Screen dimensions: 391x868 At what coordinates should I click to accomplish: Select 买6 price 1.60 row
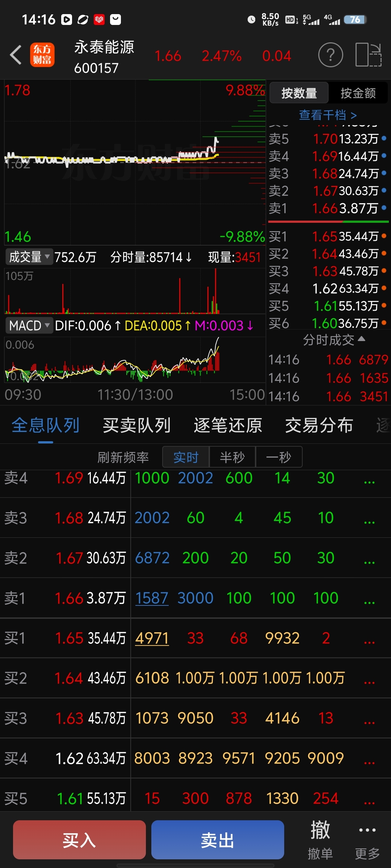pos(328,323)
